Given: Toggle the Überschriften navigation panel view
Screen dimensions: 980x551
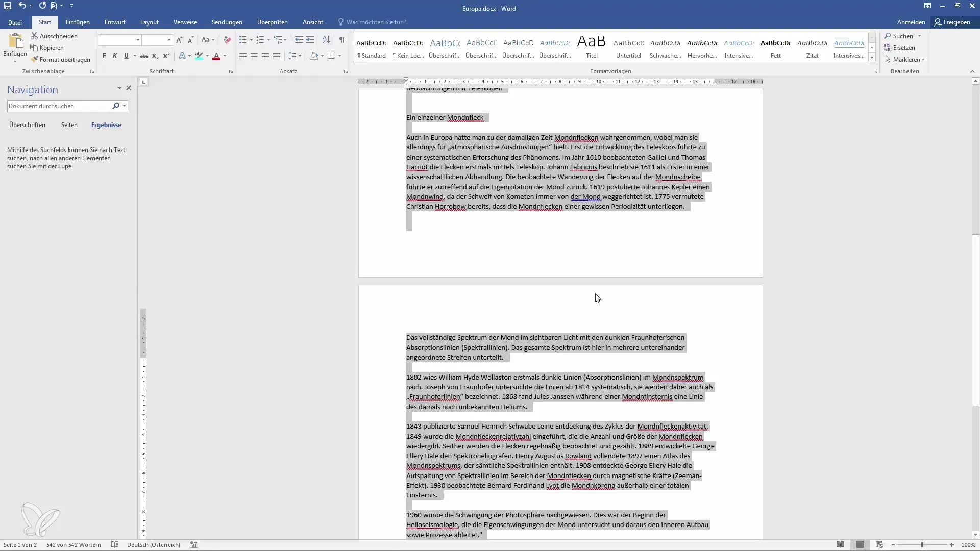Looking at the screenshot, I should tap(27, 125).
